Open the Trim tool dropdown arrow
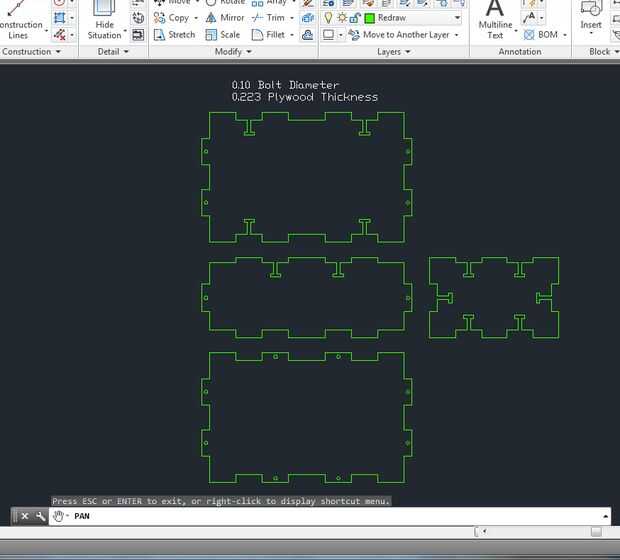Viewport: 620px width, 560px height. point(292,18)
